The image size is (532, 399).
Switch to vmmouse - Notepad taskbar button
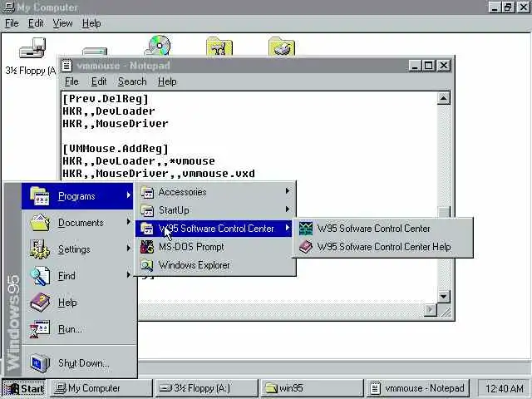pyautogui.click(x=418, y=388)
